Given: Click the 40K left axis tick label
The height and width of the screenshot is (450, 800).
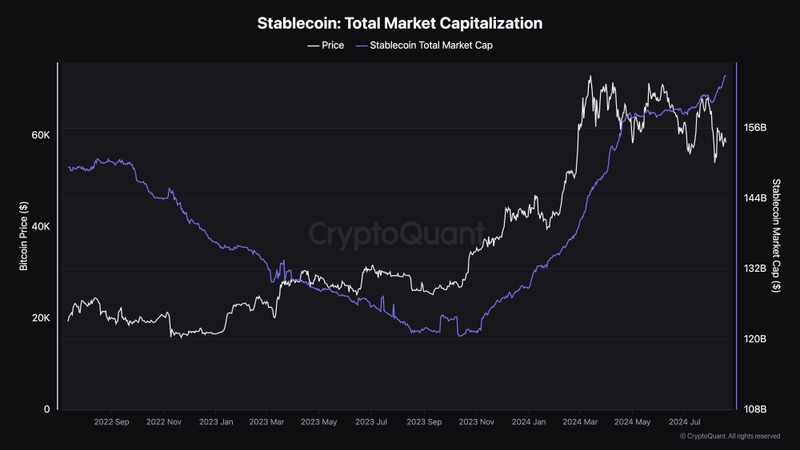Looking at the screenshot, I should click(41, 226).
